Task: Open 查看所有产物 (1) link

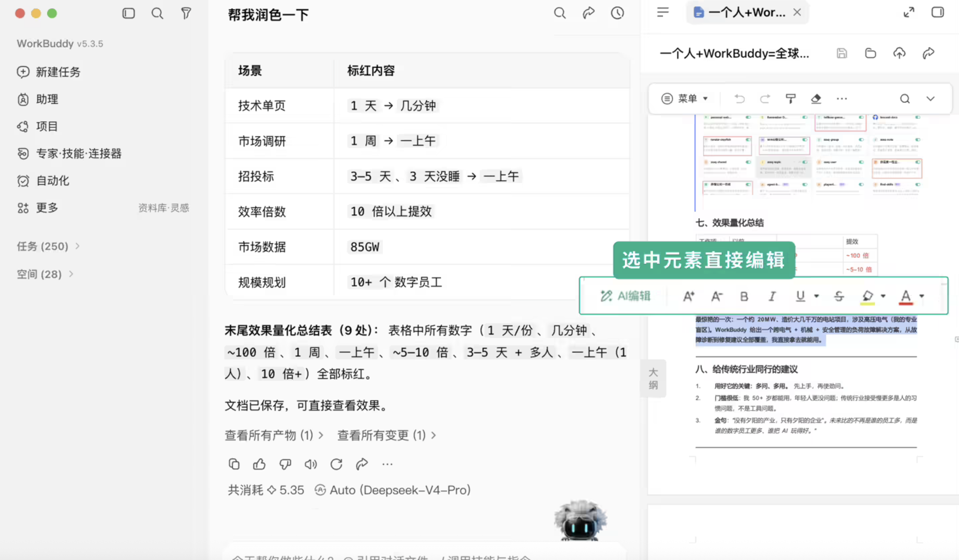Action: pyautogui.click(x=274, y=435)
